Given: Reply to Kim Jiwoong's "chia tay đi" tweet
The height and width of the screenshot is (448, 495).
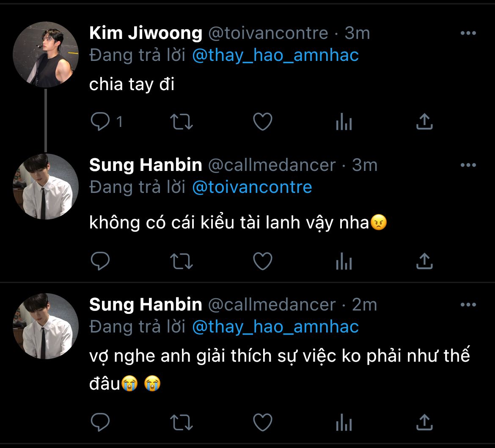Looking at the screenshot, I should pos(100,122).
